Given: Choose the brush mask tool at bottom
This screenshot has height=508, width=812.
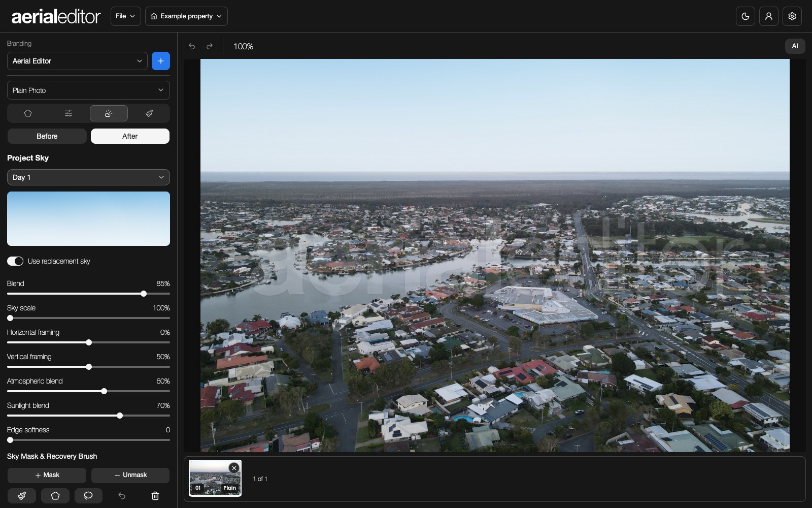Looking at the screenshot, I should 22,496.
